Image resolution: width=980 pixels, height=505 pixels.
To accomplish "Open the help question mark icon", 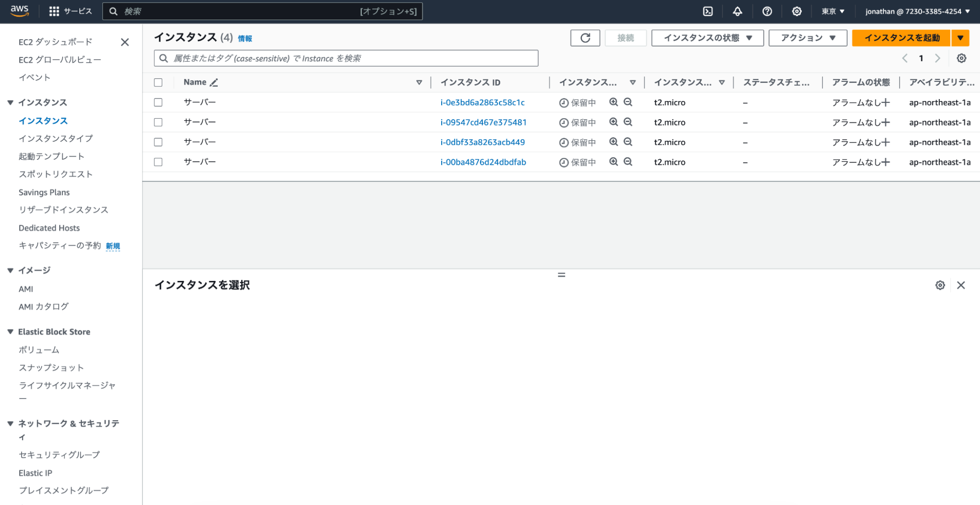I will click(767, 11).
